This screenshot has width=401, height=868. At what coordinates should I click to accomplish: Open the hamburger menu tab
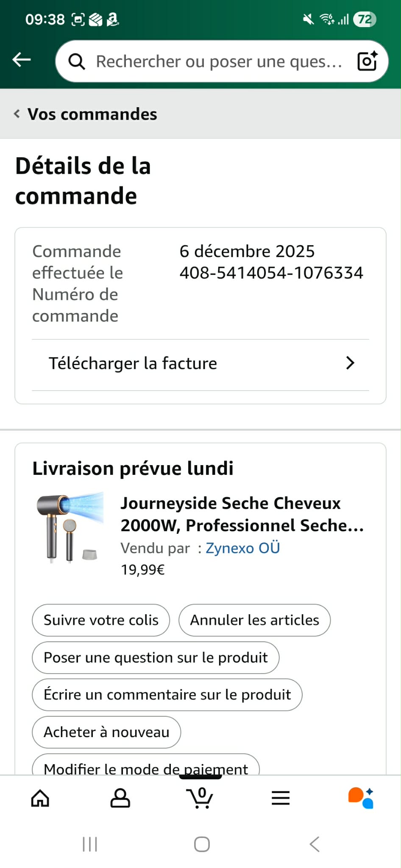(x=280, y=798)
